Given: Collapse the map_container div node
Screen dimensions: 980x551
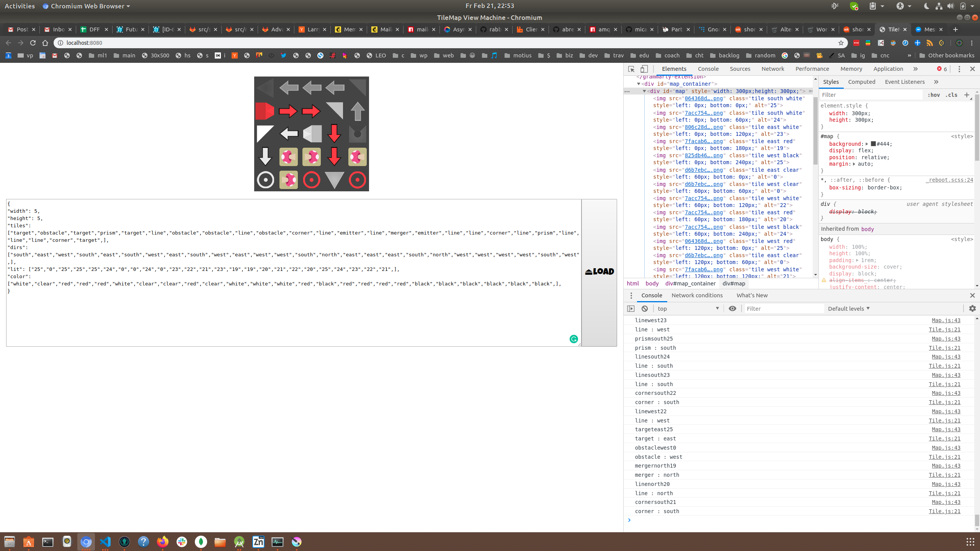Looking at the screenshot, I should click(x=639, y=84).
